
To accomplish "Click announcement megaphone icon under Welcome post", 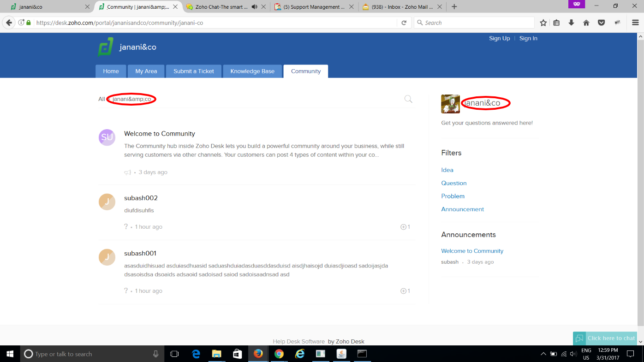I will pos(128,172).
